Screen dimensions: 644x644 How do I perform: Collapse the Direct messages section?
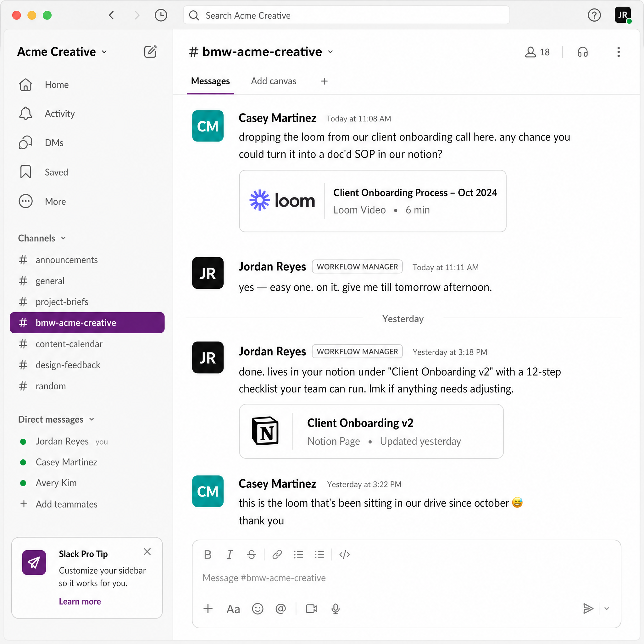tap(56, 419)
